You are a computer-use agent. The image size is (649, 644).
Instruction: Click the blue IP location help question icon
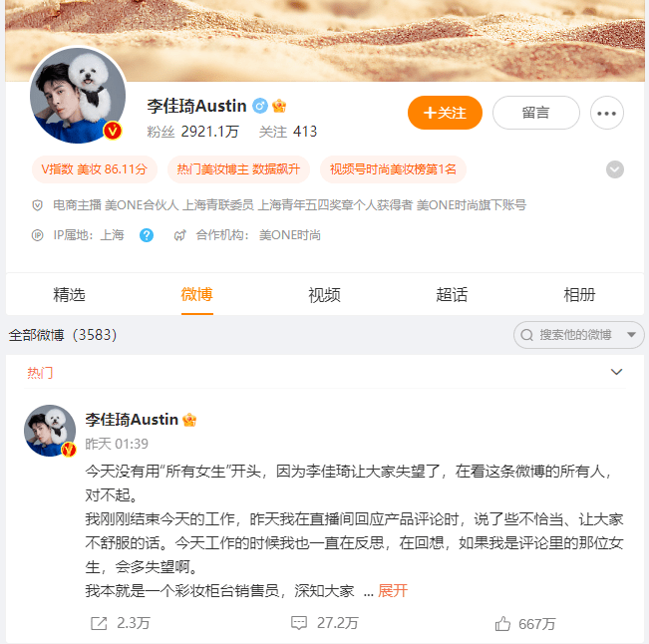tap(147, 235)
